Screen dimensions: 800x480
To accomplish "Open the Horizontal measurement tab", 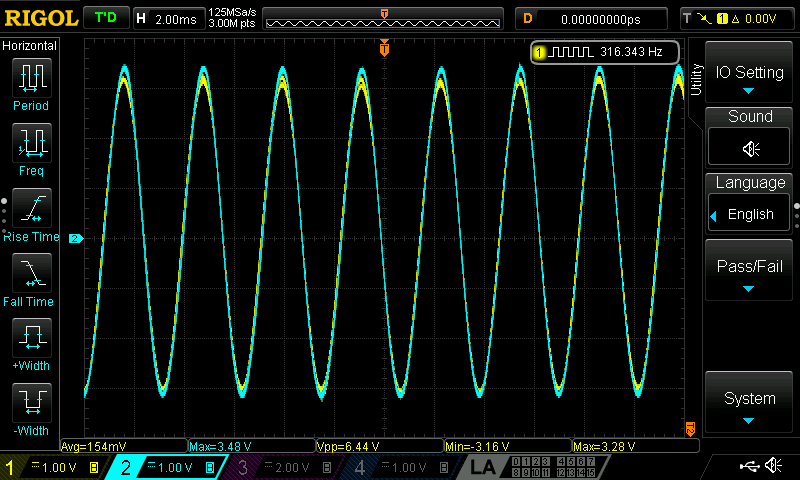I will point(30,46).
